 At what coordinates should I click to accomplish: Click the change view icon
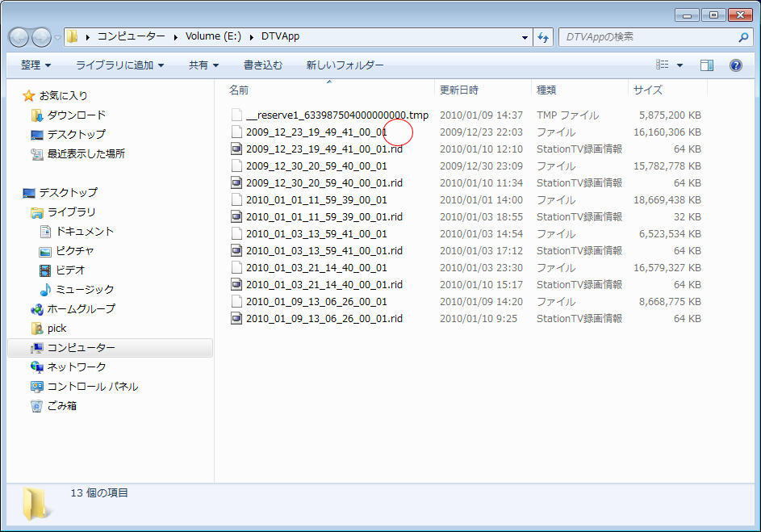click(x=662, y=65)
